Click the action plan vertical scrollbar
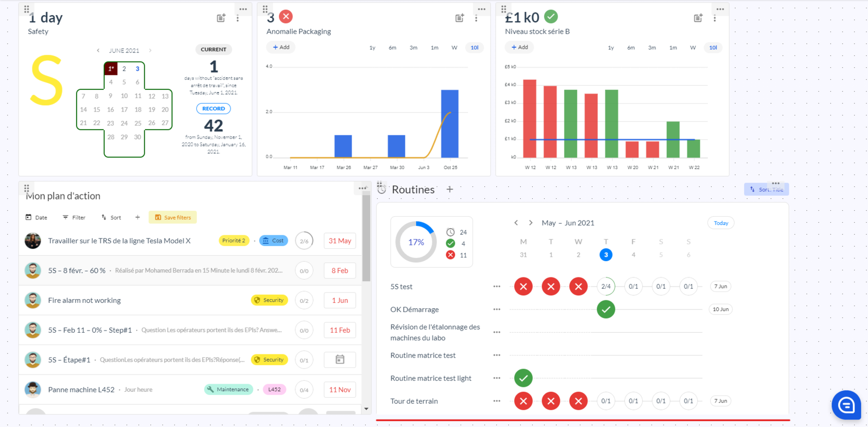 [x=366, y=238]
